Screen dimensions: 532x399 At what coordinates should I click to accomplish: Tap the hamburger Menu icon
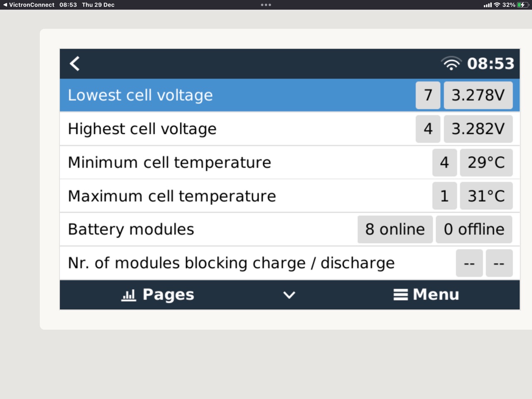click(x=401, y=294)
